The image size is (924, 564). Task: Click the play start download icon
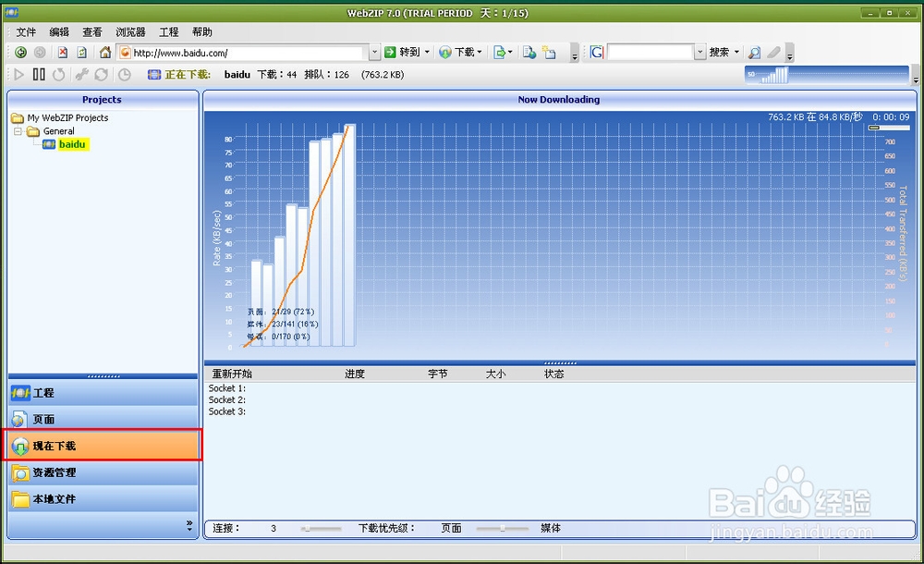coord(18,74)
